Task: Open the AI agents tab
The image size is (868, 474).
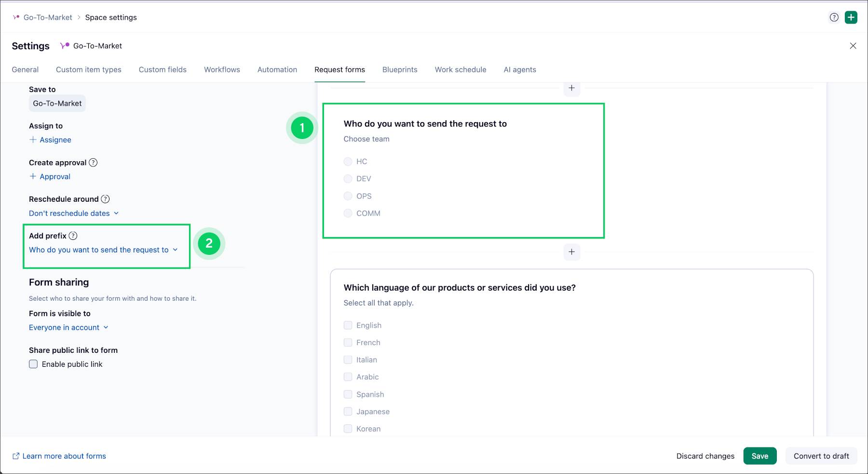Action: point(520,70)
